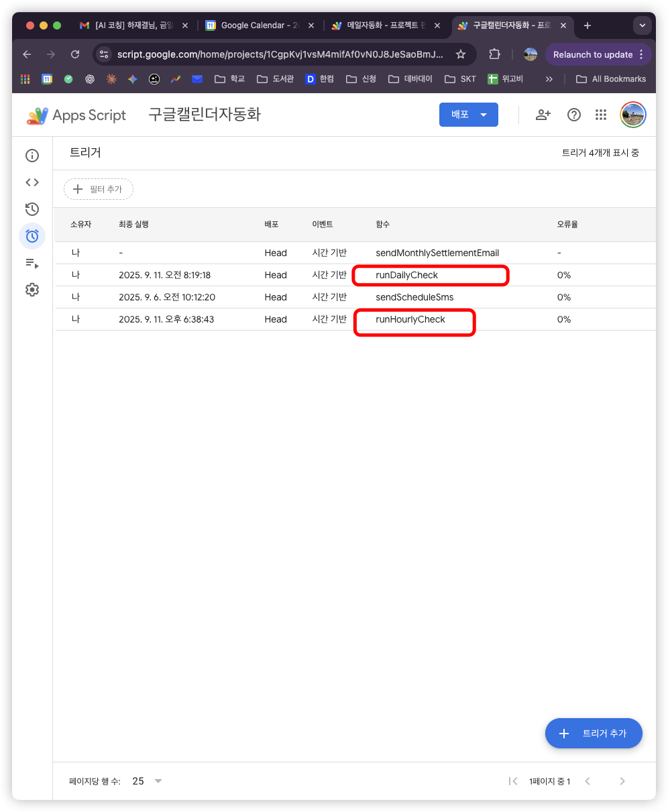Open the 신청 bookmarks folder
This screenshot has height=812, width=668.
[x=361, y=79]
